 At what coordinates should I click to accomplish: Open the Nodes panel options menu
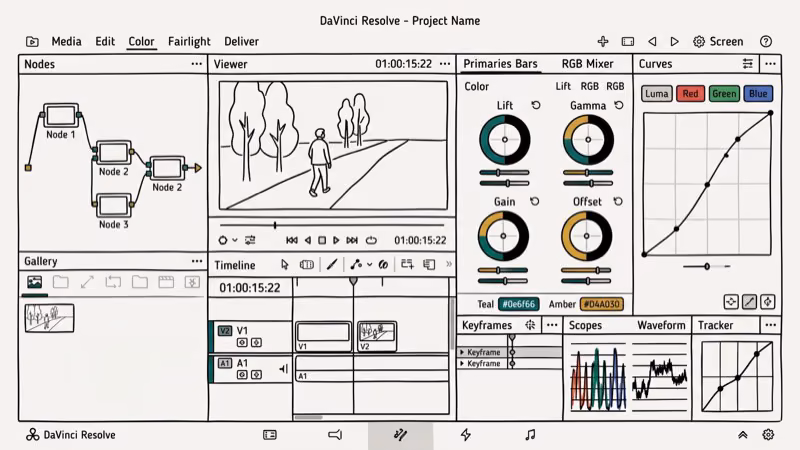(196, 64)
